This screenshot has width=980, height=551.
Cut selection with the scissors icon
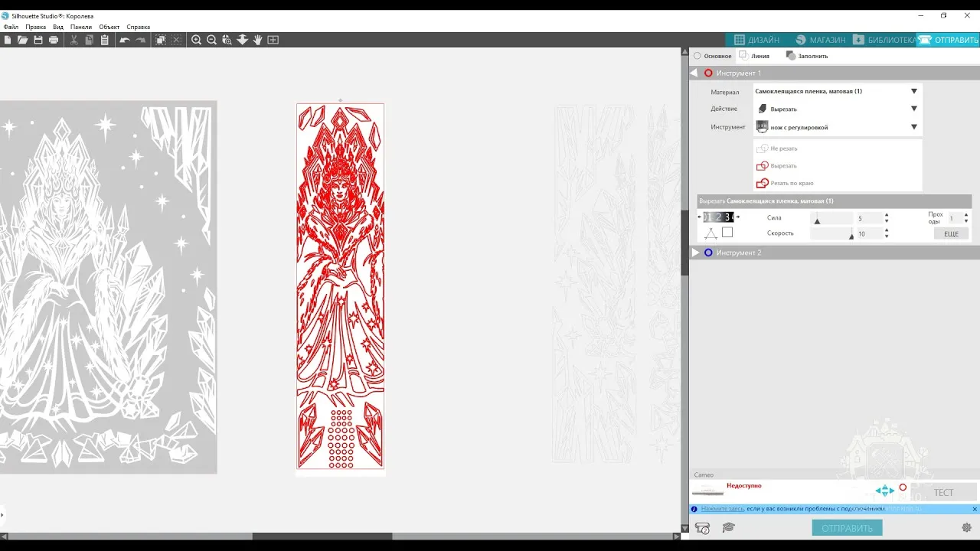pos(73,40)
